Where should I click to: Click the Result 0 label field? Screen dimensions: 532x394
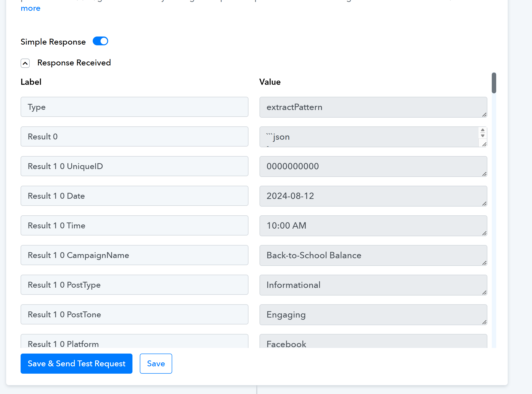point(134,137)
